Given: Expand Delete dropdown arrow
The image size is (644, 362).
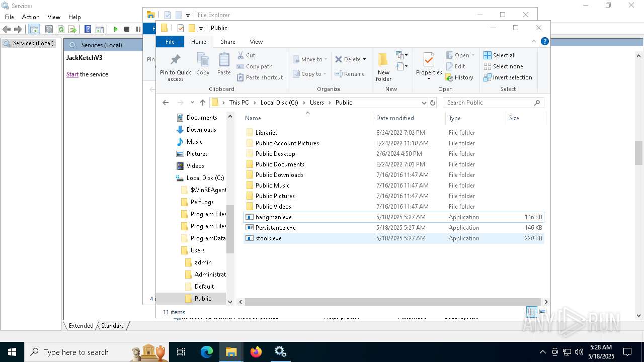Looking at the screenshot, I should (364, 59).
